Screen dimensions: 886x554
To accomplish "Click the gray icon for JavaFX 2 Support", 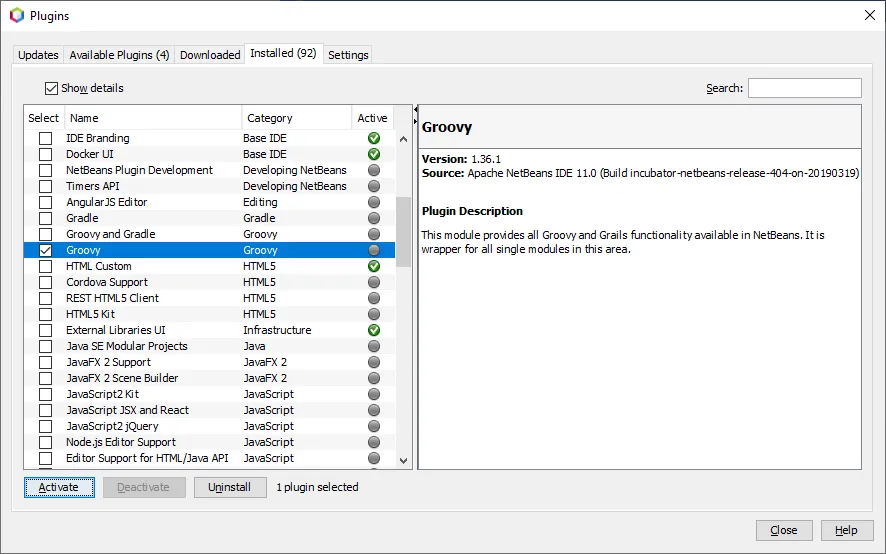I will (x=373, y=362).
